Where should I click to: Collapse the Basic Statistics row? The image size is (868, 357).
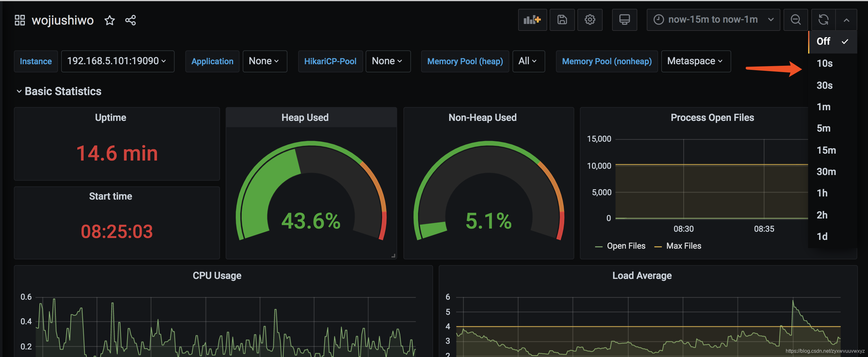coord(59,91)
